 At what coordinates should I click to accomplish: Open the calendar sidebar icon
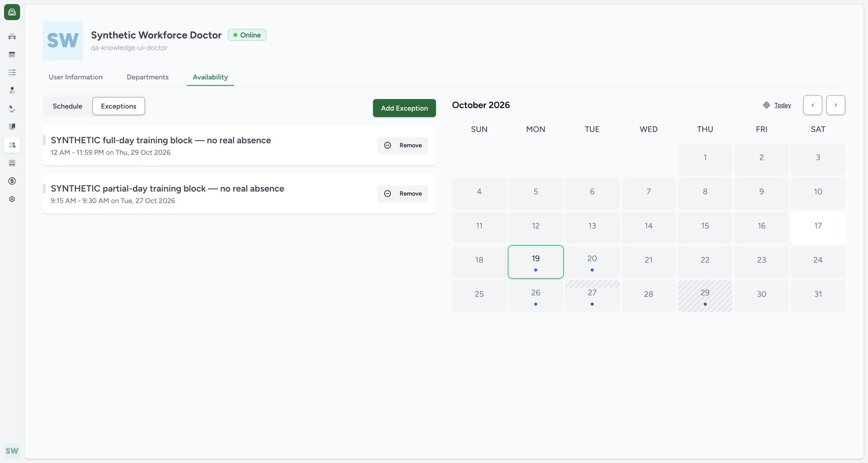coord(12,54)
